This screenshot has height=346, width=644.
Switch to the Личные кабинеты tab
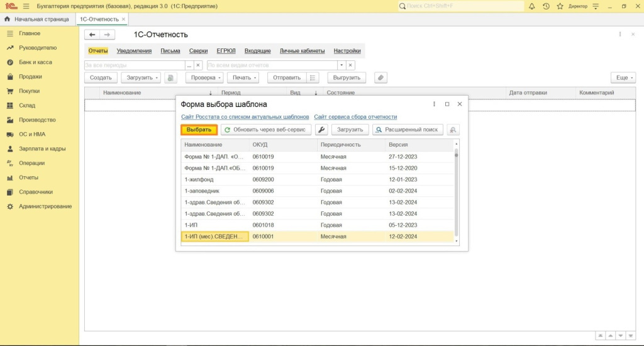[x=302, y=51]
